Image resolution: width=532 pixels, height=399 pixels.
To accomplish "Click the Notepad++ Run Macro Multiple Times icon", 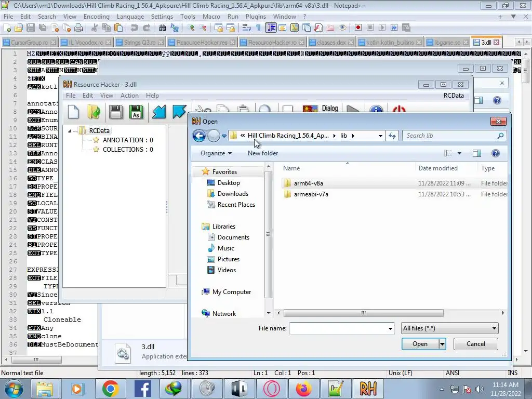I will (x=394, y=28).
